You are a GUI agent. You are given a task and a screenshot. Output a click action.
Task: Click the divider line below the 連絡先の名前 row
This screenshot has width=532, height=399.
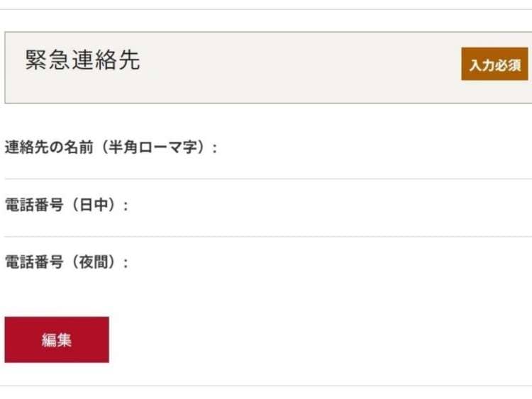tap(266, 179)
